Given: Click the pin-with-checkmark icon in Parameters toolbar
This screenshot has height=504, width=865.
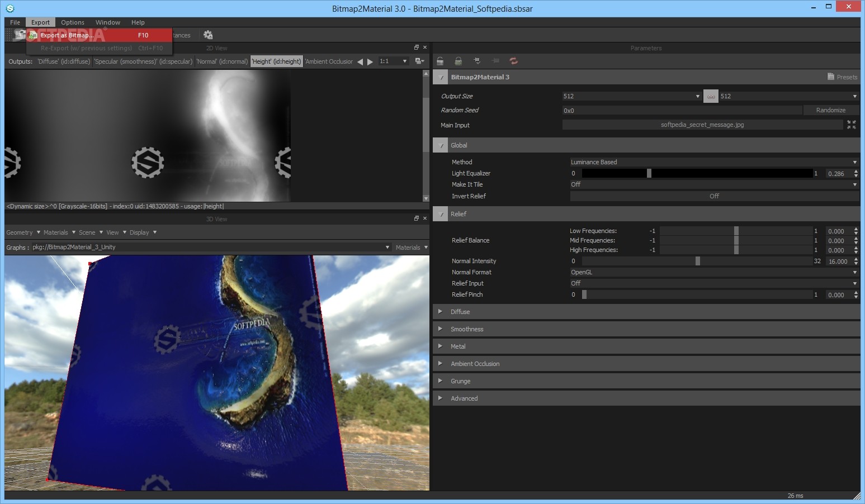Looking at the screenshot, I should click(x=477, y=61).
